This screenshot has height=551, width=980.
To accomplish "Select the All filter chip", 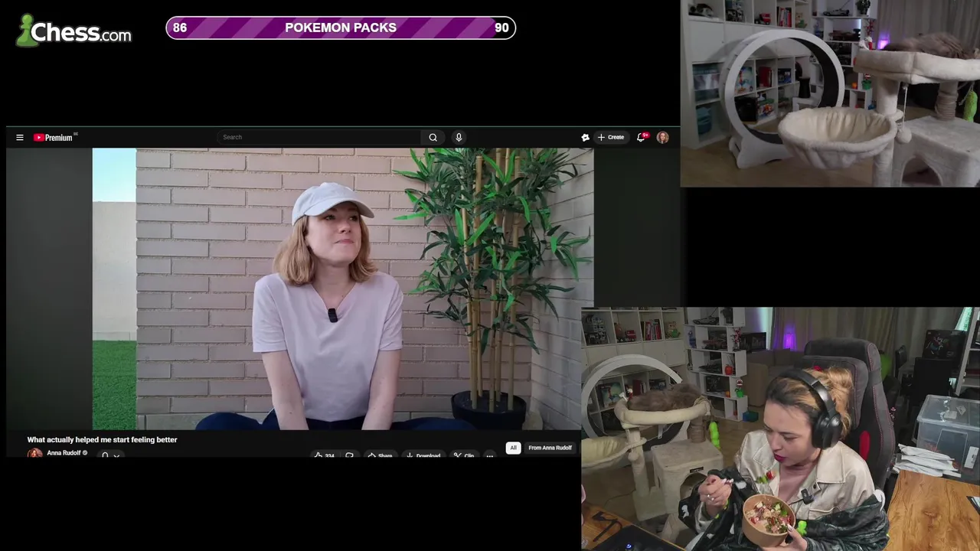I will [x=513, y=448].
